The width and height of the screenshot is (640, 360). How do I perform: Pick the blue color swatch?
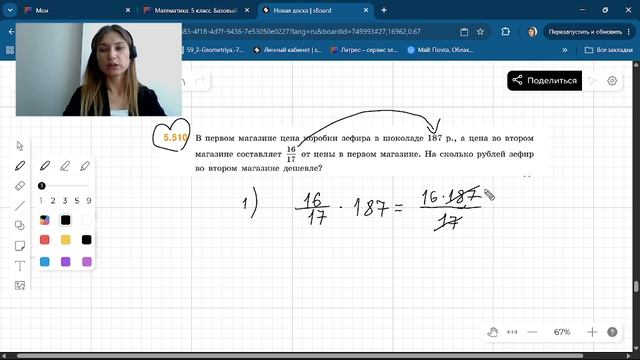pos(45,262)
